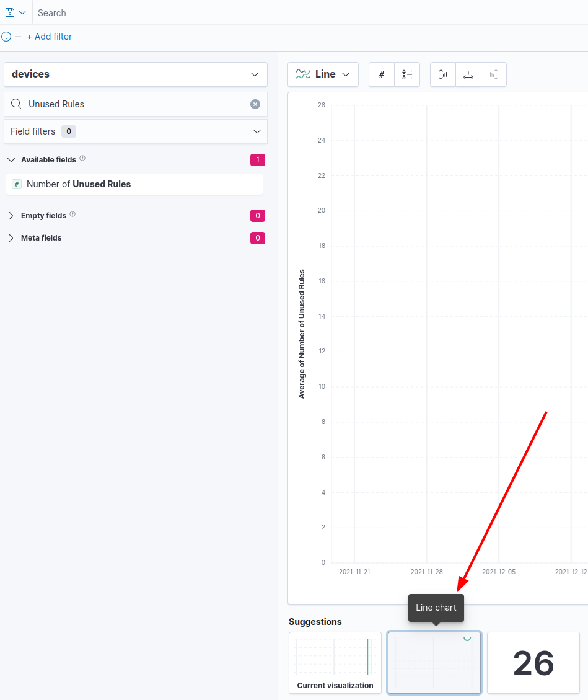Click the right axis settings icon

coord(494,74)
